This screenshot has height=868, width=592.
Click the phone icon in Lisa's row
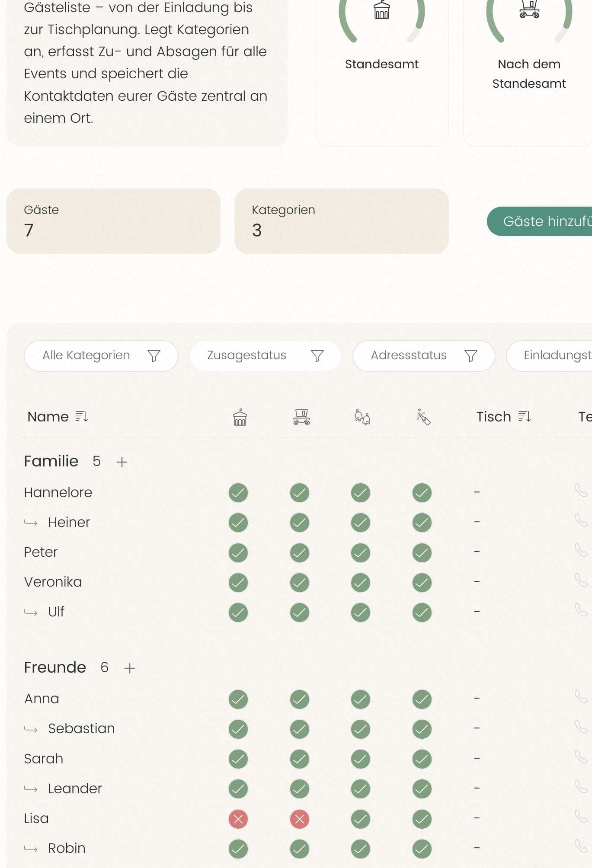[581, 817]
